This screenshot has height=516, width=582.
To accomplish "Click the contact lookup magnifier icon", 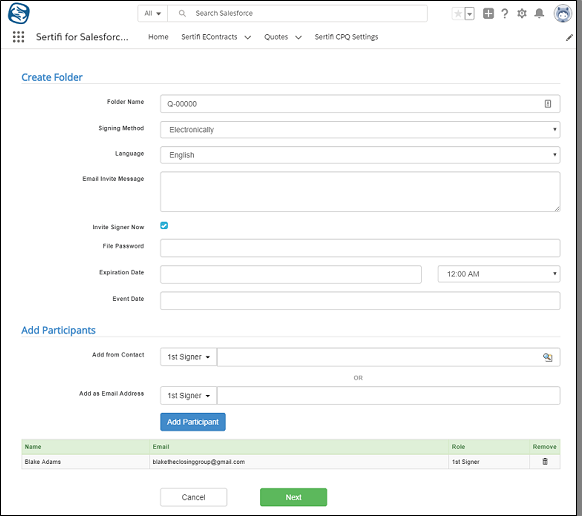I will click(547, 357).
